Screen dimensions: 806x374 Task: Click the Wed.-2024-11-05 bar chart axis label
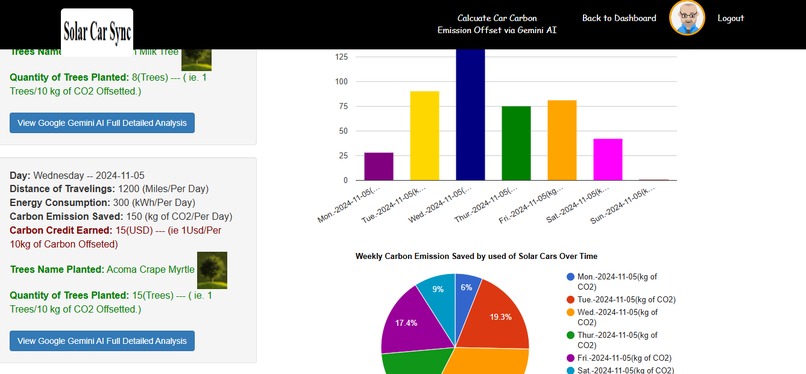click(440, 205)
